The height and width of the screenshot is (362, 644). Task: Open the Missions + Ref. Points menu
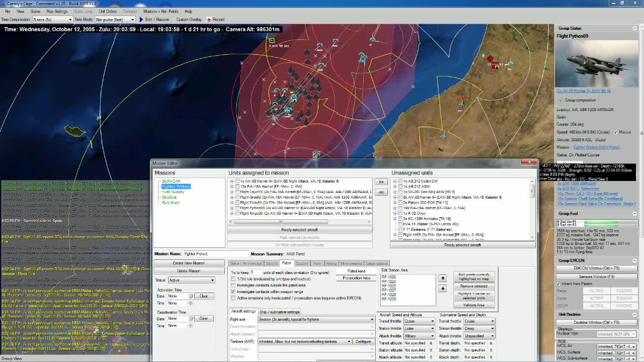(x=161, y=11)
